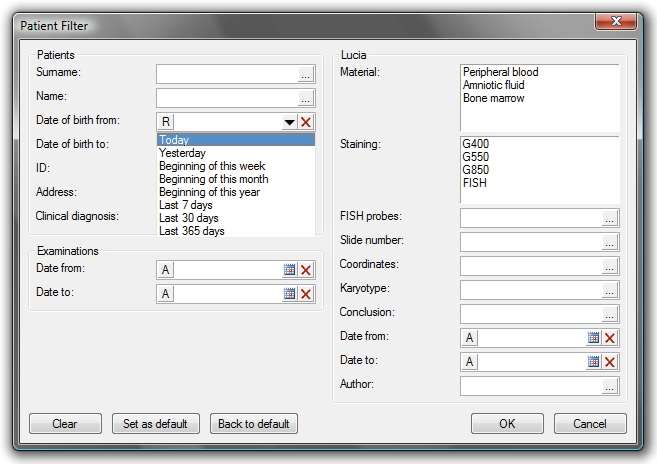Viewport: 657px width, 464px height.
Task: Confirm filter with OK button
Action: tap(507, 424)
